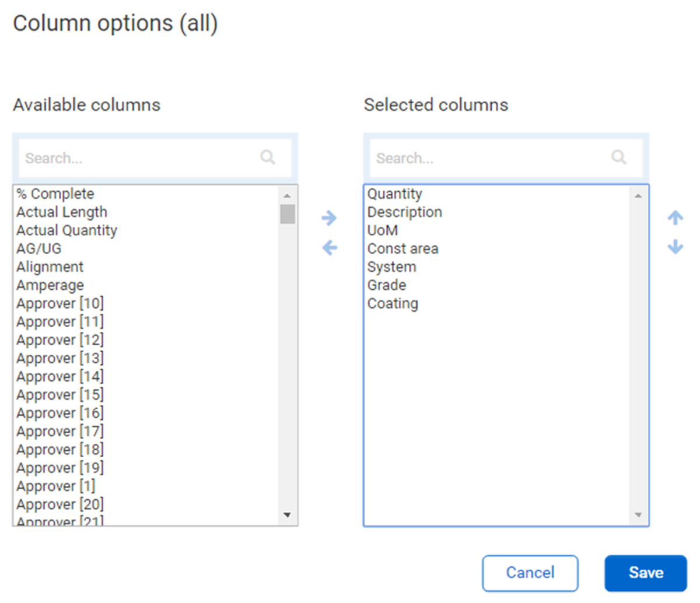This screenshot has height=603, width=700.
Task: Move selected column down with down arrow
Action: coord(675,247)
